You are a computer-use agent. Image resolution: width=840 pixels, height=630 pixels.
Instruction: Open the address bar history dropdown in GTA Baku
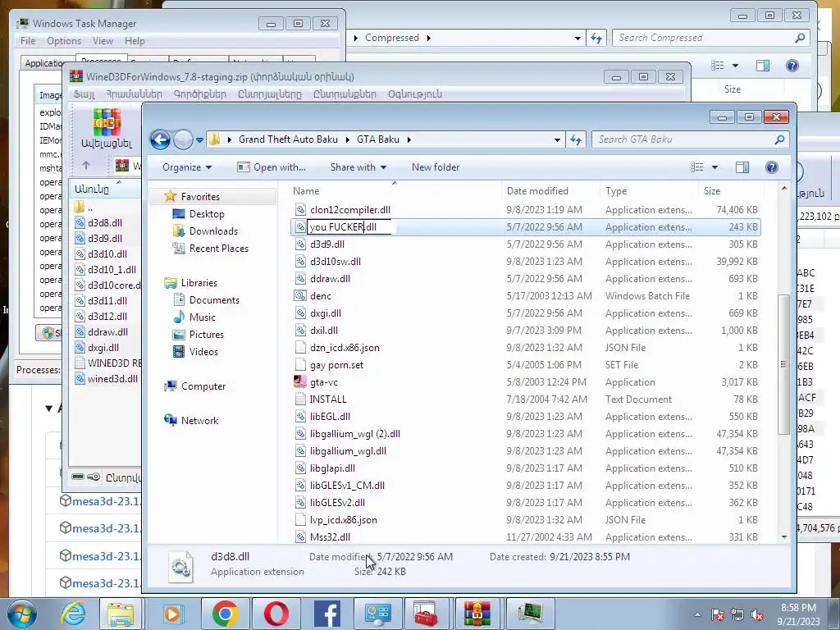pos(557,139)
